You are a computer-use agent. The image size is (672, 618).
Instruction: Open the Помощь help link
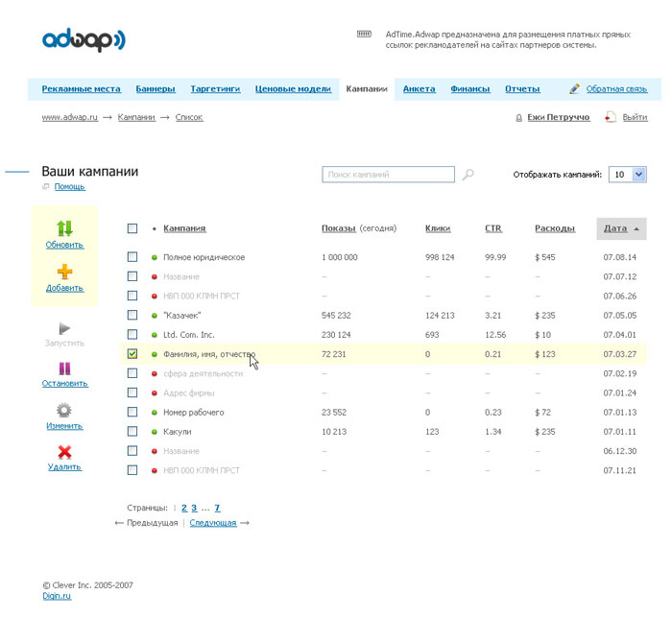(69, 187)
